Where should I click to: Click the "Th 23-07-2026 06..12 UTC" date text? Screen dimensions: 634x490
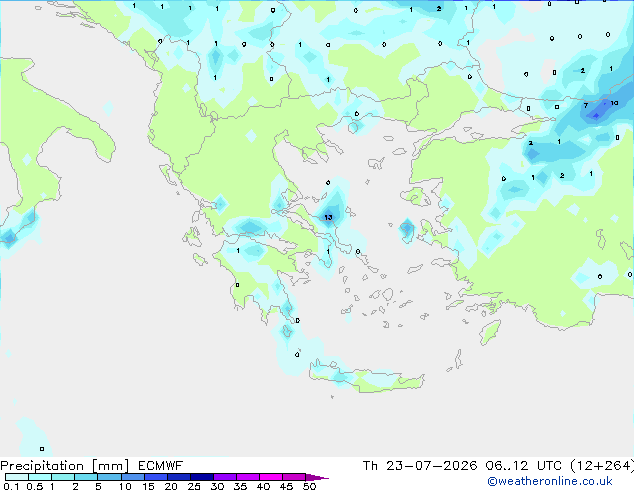(x=462, y=466)
